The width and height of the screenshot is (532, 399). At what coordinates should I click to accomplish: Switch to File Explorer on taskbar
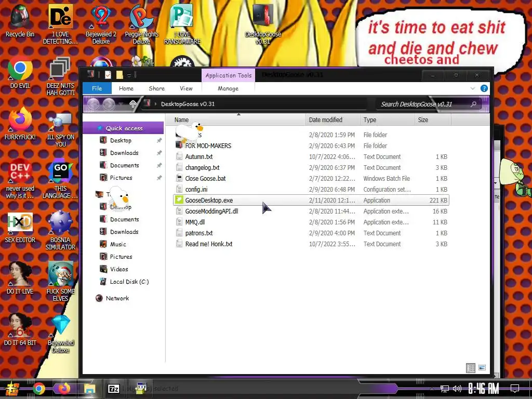(89, 389)
